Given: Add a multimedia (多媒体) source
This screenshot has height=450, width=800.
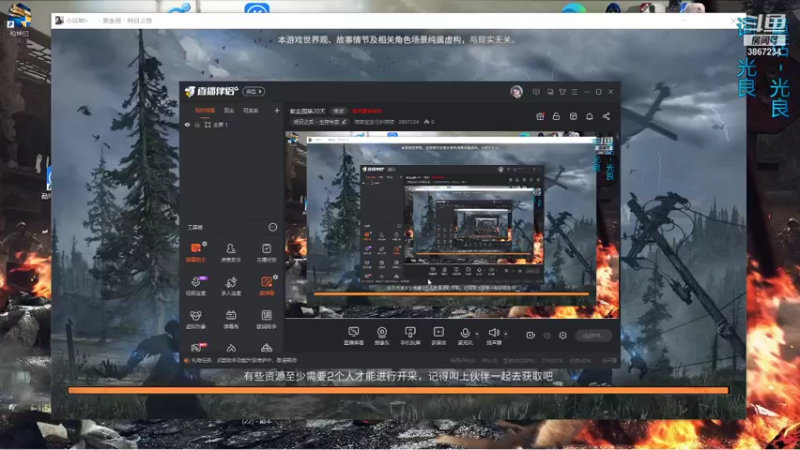Looking at the screenshot, I should coord(438,336).
